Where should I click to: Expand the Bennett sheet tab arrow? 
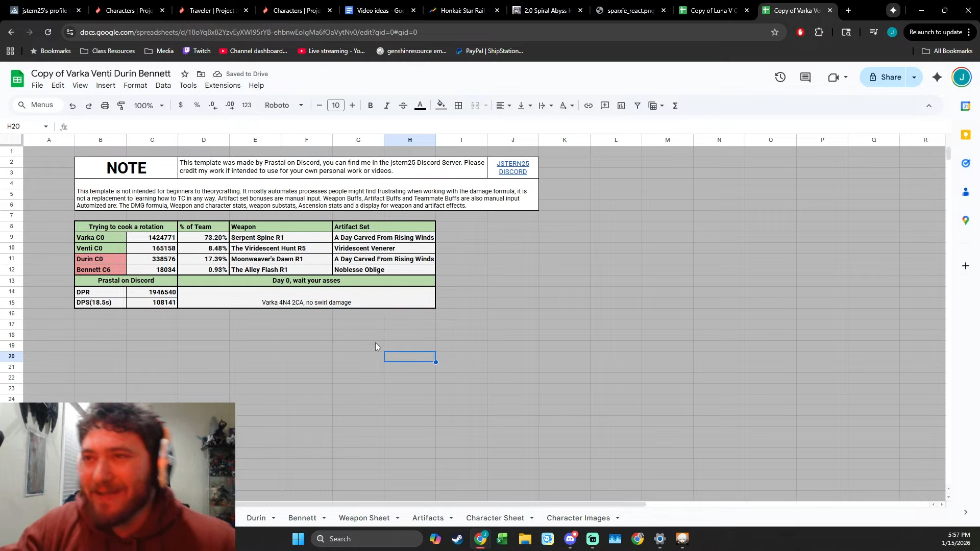(x=324, y=518)
